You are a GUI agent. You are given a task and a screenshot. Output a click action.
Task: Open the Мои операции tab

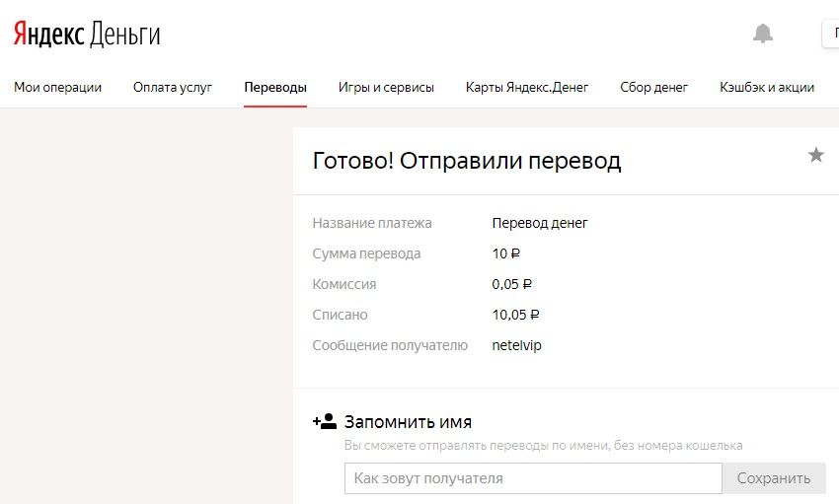[x=58, y=87]
